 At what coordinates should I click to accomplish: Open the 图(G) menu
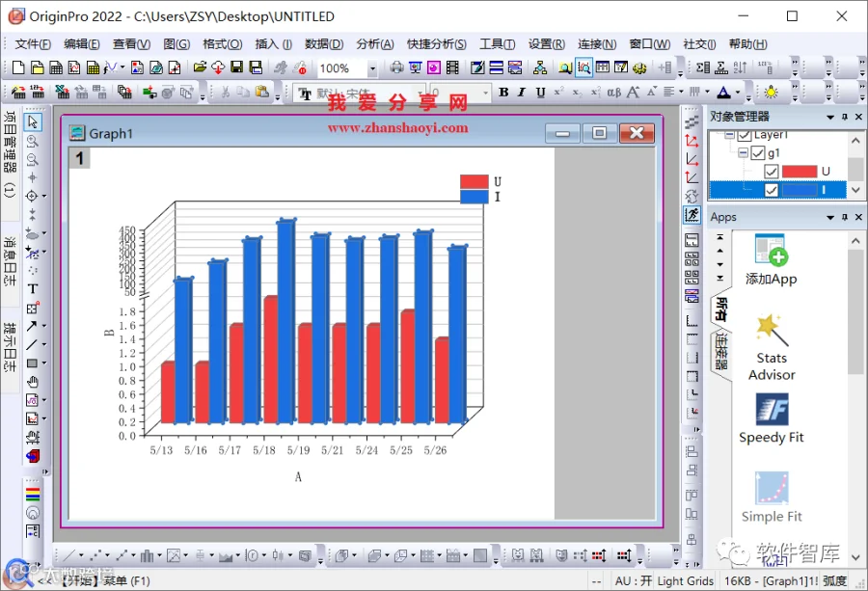pyautogui.click(x=176, y=43)
